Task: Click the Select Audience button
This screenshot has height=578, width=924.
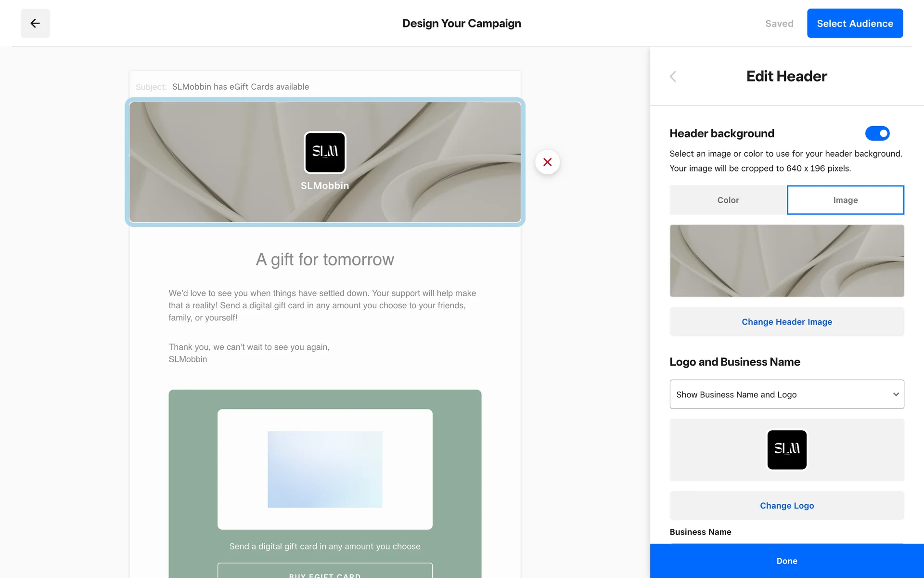Action: (x=855, y=23)
